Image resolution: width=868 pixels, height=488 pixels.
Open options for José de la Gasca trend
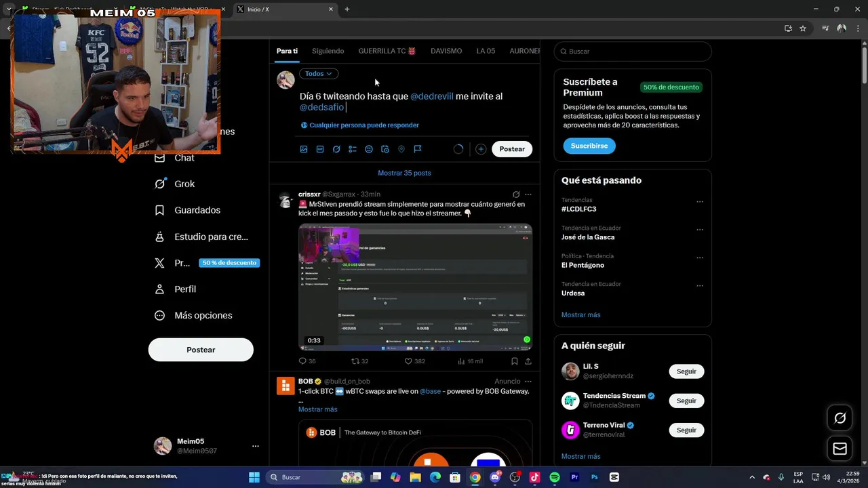click(x=700, y=230)
